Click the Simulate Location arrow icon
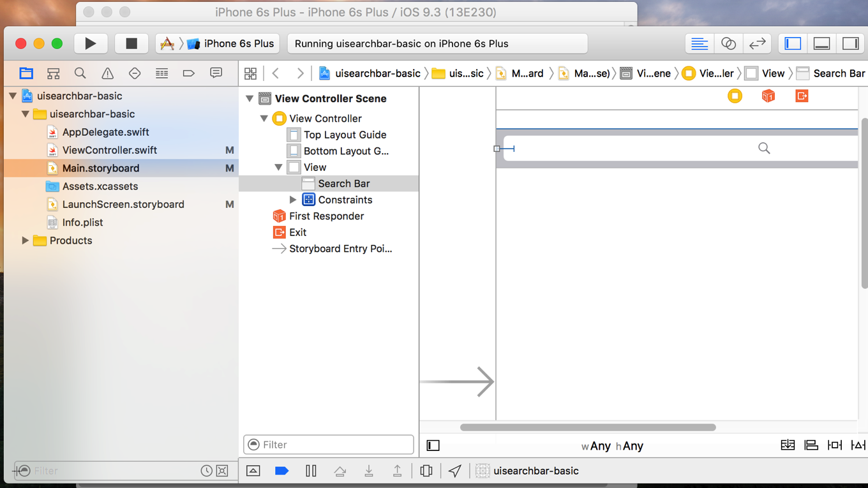This screenshot has height=488, width=868. click(x=454, y=471)
